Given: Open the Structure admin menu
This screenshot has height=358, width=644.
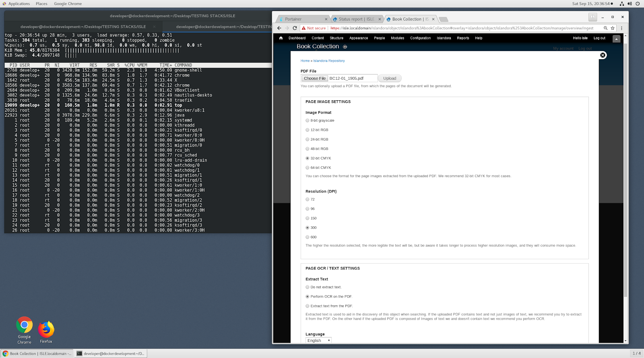Looking at the screenshot, I should (336, 38).
